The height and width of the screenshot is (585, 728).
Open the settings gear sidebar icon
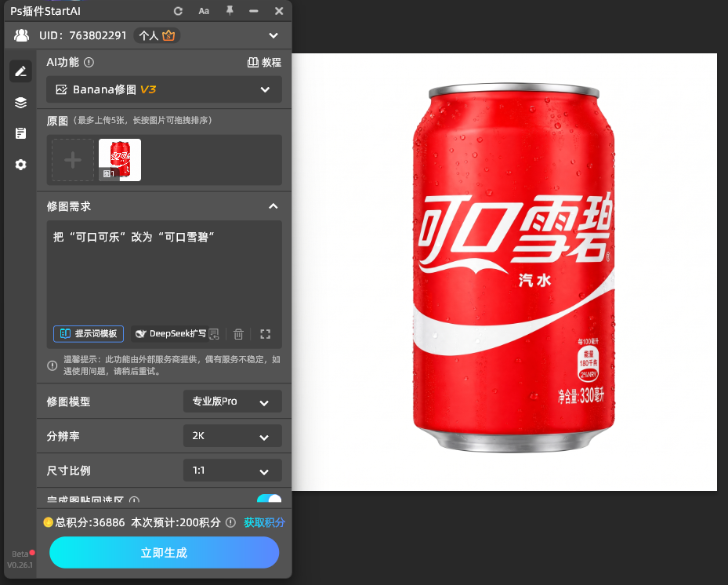[20, 165]
